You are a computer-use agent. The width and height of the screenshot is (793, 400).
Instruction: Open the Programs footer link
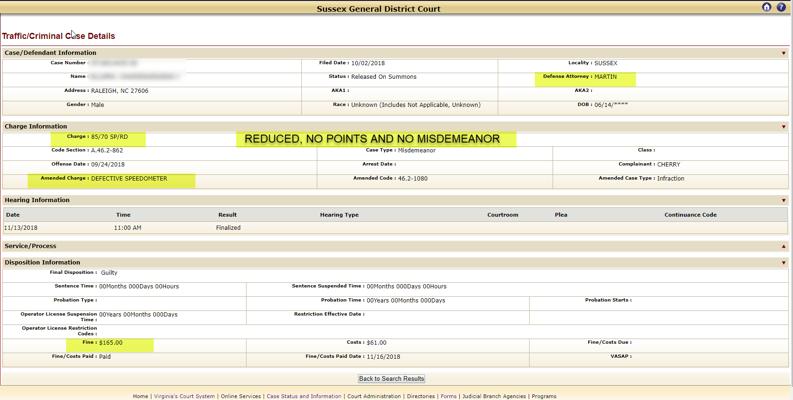pos(544,396)
